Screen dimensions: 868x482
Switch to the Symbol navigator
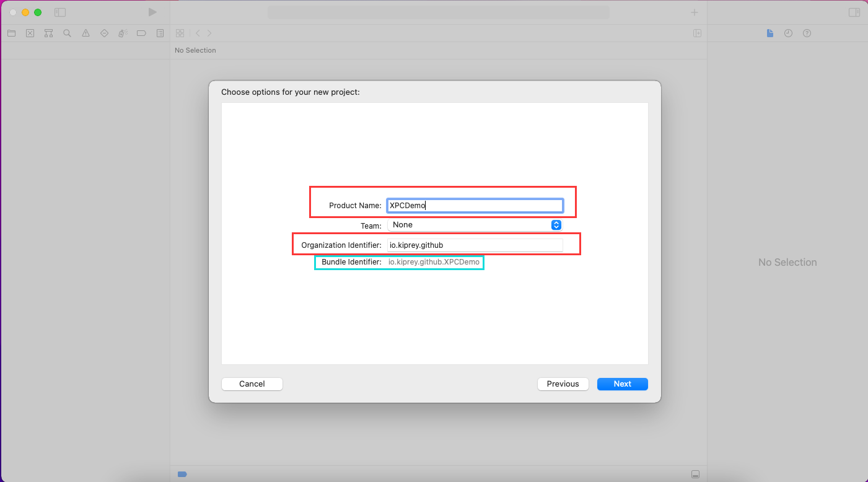(48, 33)
